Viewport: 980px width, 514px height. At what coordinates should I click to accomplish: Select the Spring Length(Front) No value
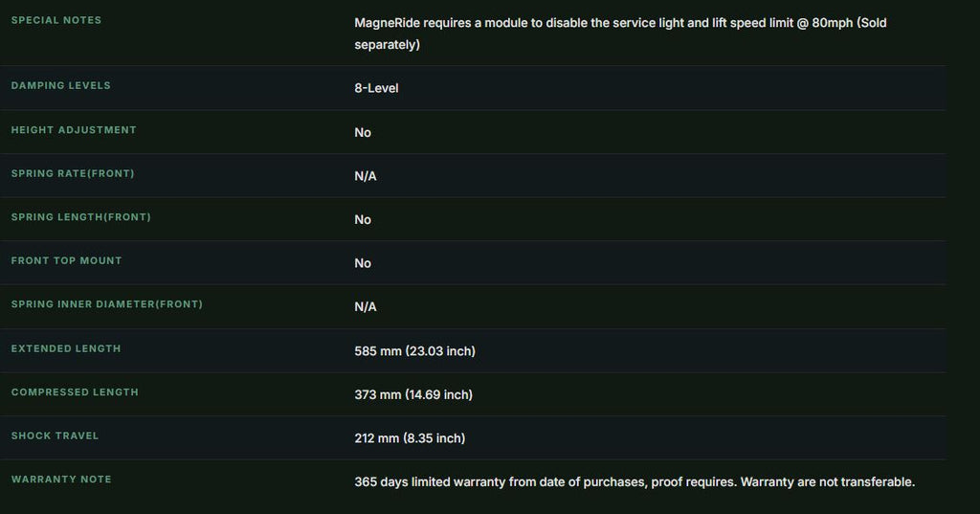tap(363, 219)
